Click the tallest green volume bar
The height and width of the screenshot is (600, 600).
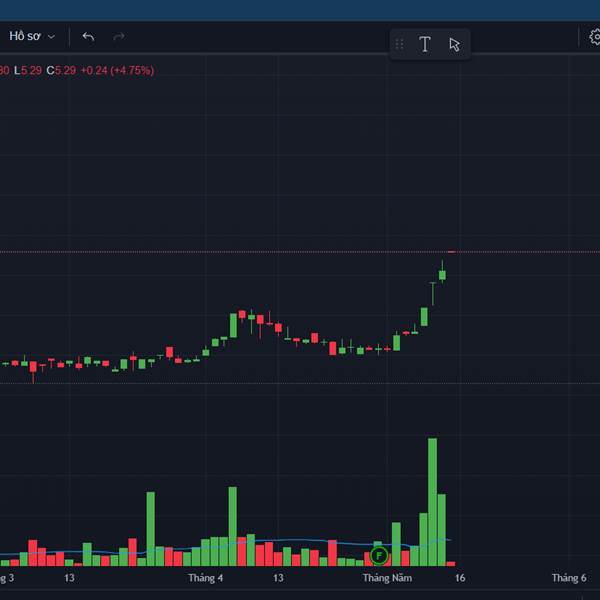pos(432,502)
